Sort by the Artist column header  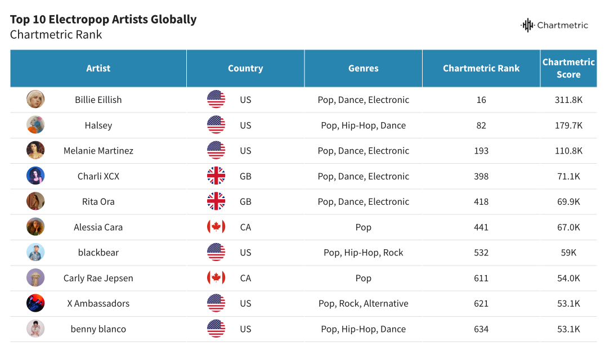coord(98,69)
